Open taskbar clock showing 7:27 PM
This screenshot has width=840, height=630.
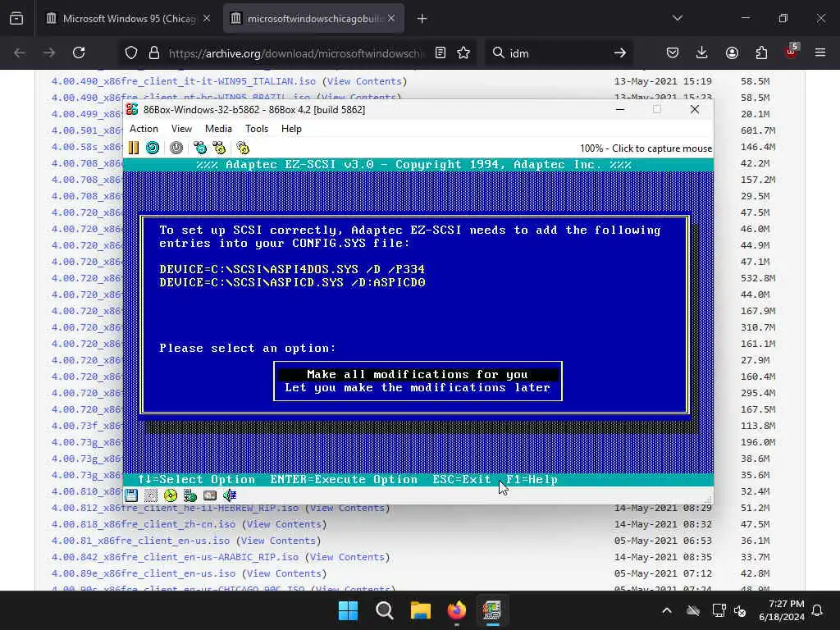tap(782, 610)
